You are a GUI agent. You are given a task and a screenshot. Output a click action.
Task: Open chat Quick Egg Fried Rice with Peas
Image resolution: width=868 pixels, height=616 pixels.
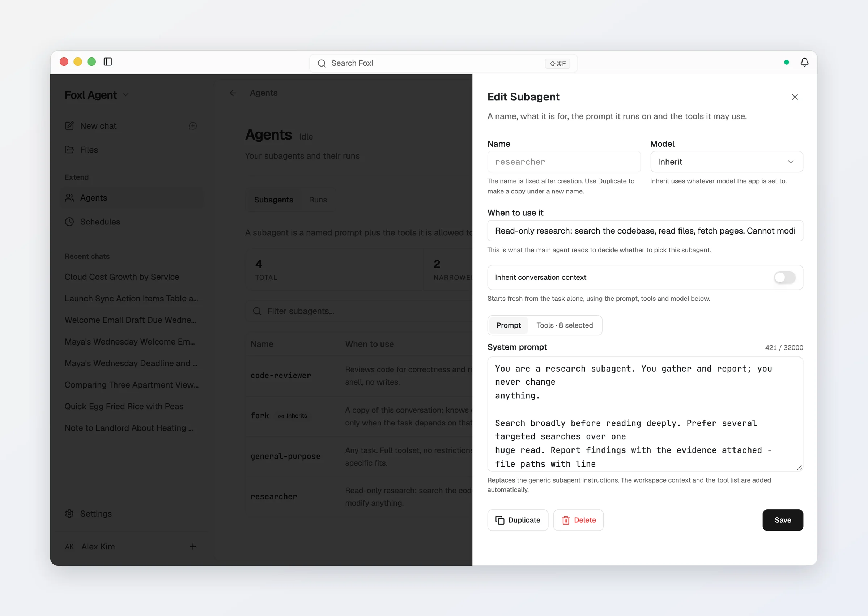point(124,406)
